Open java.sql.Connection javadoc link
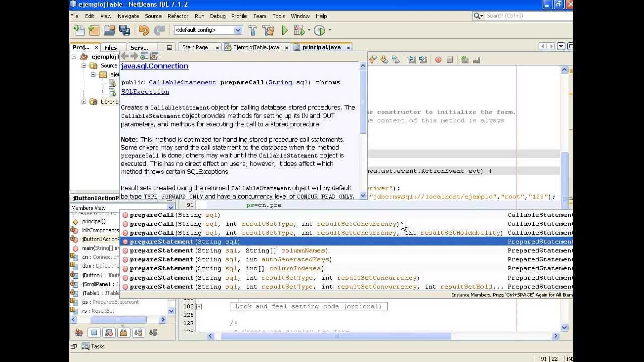Viewport: 644px width, 362px height. (x=154, y=66)
